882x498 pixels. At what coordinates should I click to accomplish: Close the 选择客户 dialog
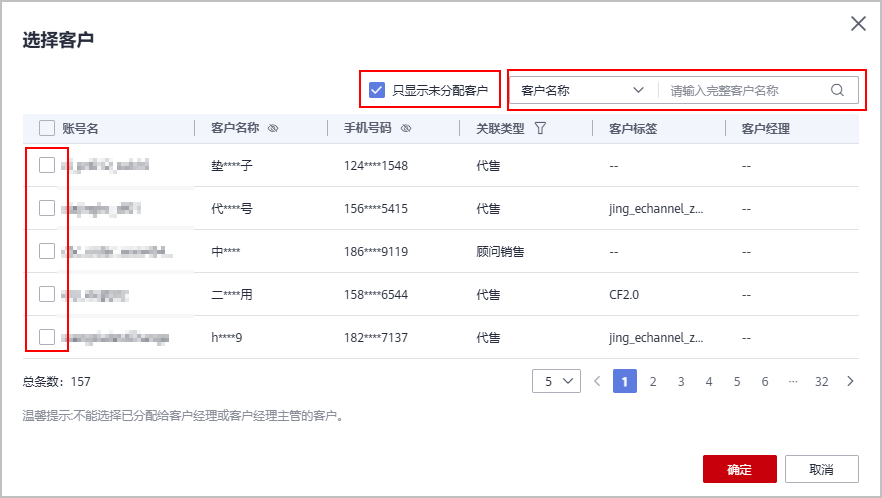tap(858, 24)
